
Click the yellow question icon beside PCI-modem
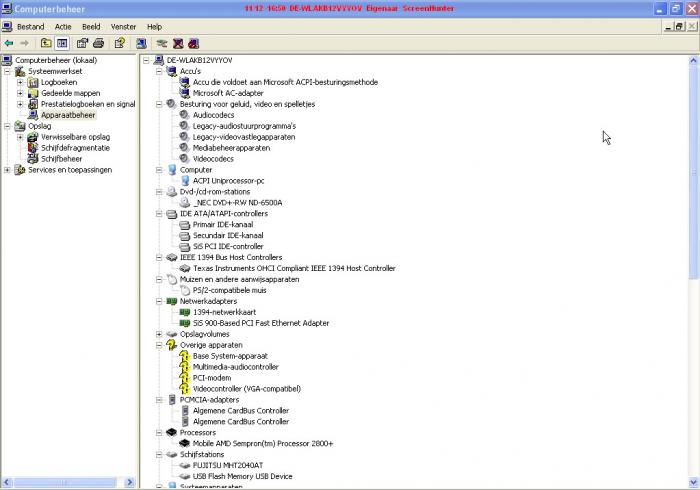pyautogui.click(x=184, y=378)
